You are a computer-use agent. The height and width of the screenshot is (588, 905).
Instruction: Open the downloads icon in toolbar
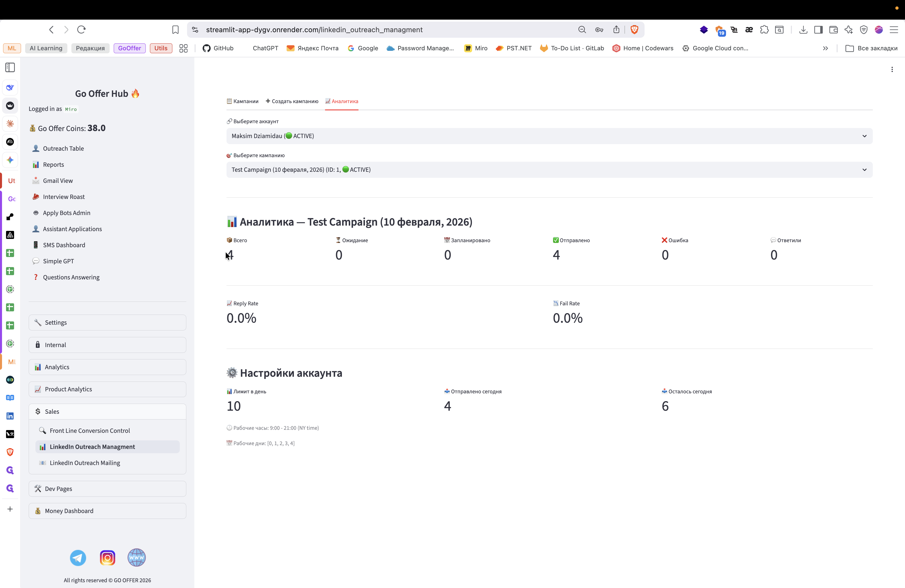click(803, 30)
